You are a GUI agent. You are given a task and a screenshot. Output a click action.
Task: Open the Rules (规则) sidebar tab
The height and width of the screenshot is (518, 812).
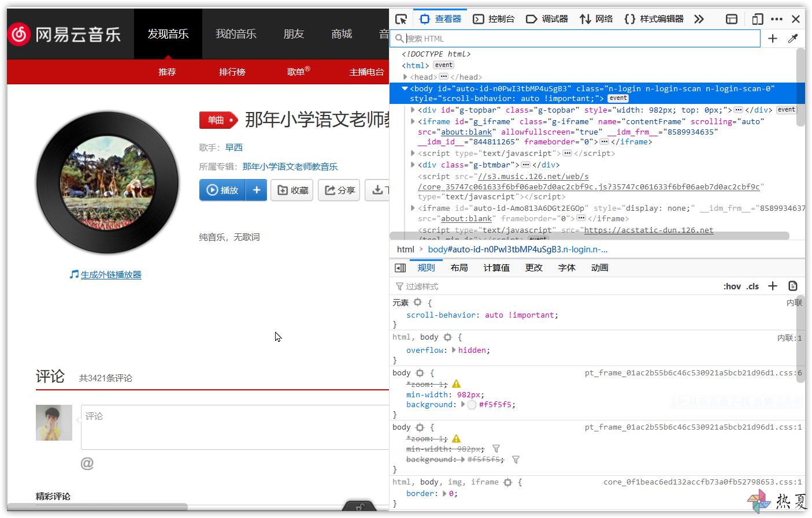pyautogui.click(x=427, y=268)
